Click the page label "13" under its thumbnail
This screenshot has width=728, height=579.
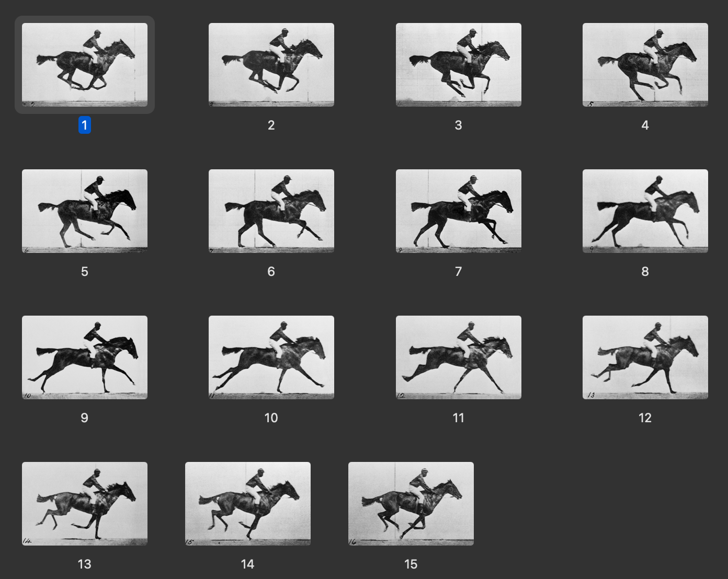point(85,564)
